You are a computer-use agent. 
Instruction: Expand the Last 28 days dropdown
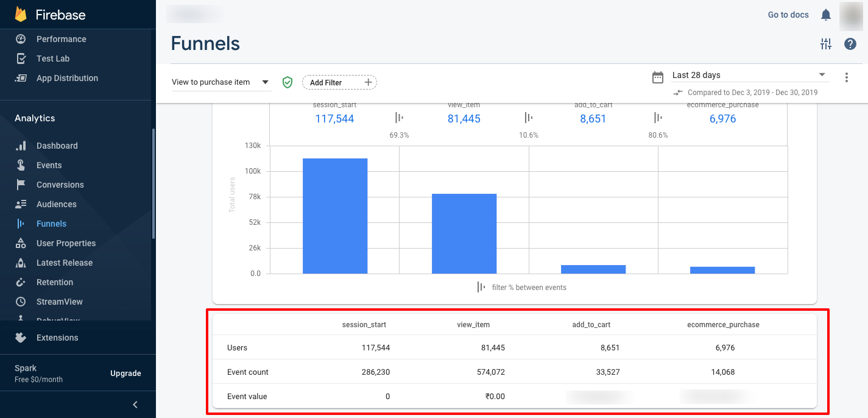(x=750, y=75)
